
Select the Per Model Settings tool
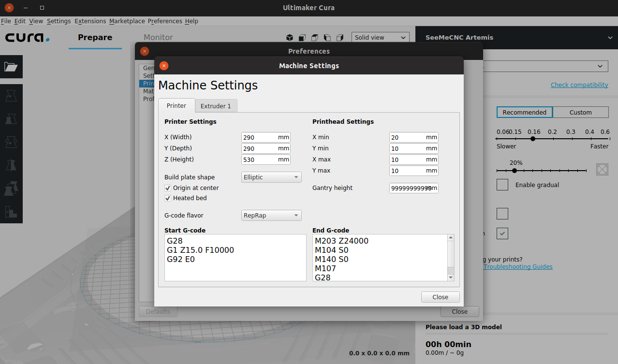click(x=11, y=189)
